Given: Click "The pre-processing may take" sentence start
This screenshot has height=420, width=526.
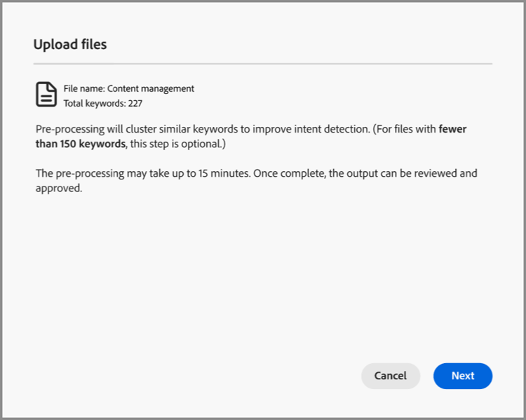Looking at the screenshot, I should pos(102,173).
